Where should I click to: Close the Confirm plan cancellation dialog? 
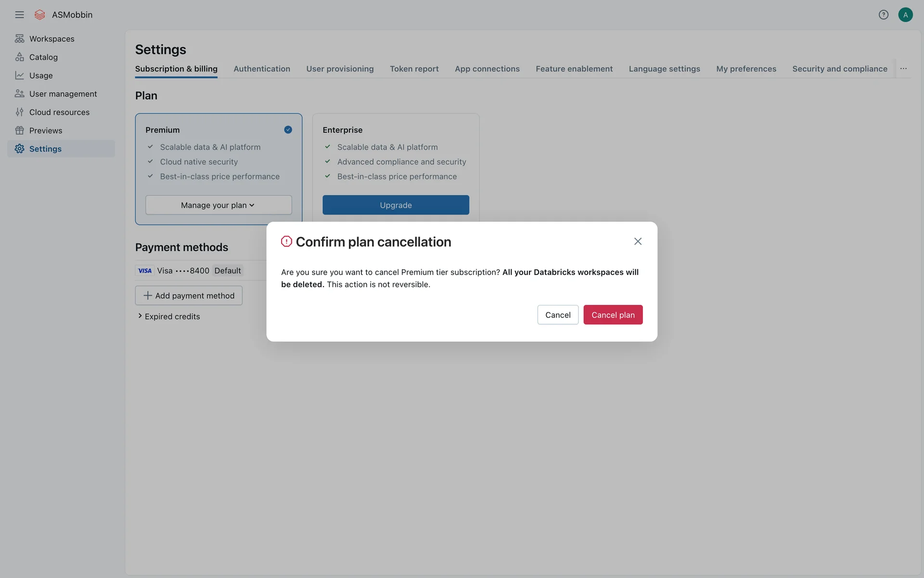(638, 241)
